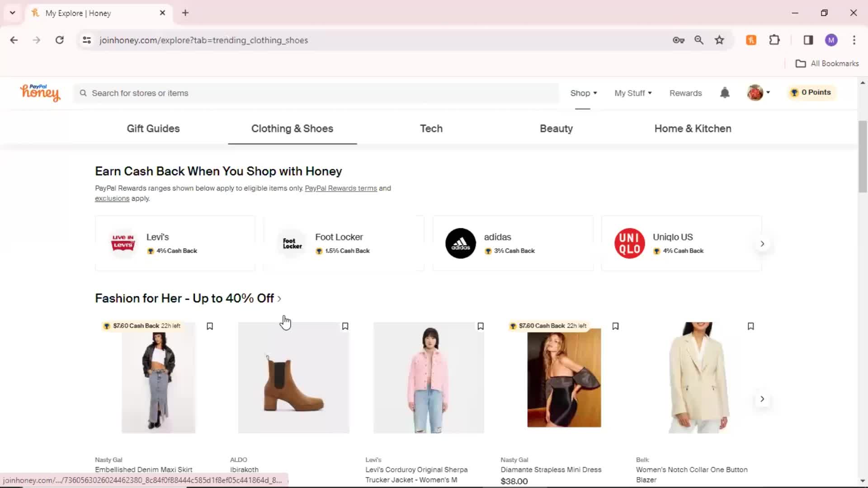868x488 pixels.
Task: Open Diamante Strapless Mini Dress title
Action: 551,469
